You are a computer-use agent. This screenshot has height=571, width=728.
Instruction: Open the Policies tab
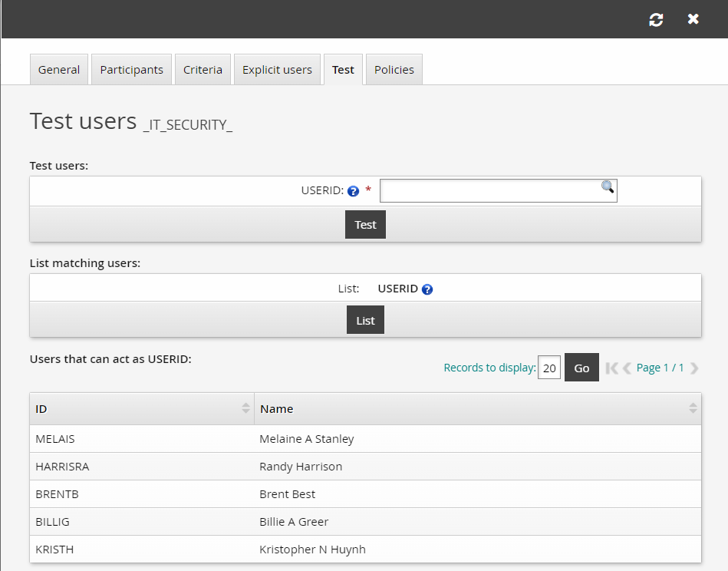click(394, 69)
